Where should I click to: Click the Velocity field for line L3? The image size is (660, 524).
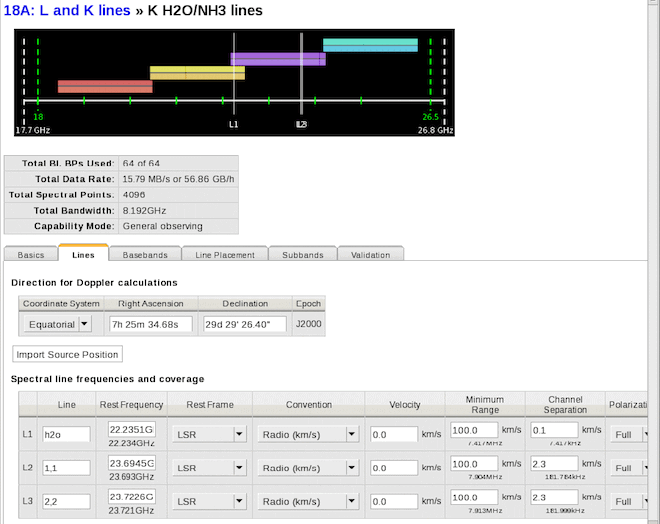[x=393, y=501]
